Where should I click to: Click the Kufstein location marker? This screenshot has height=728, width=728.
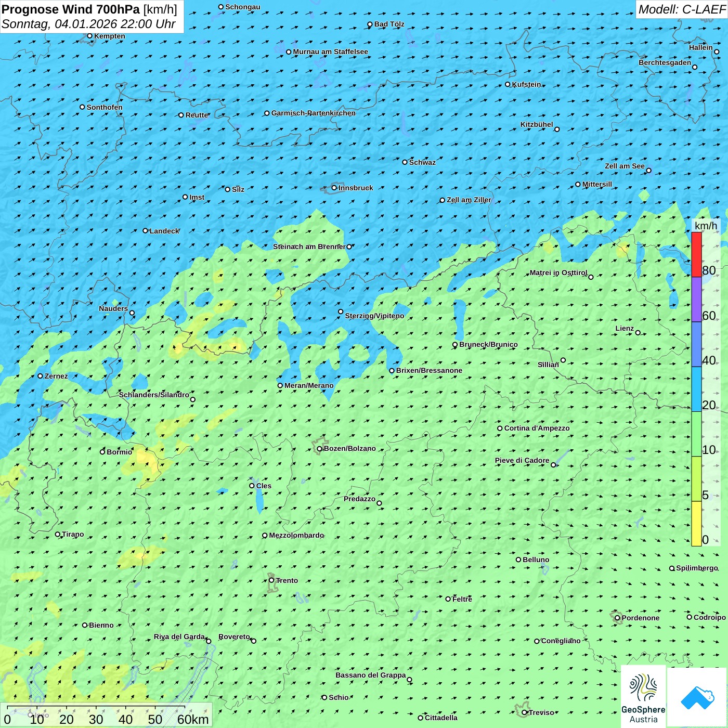(508, 84)
